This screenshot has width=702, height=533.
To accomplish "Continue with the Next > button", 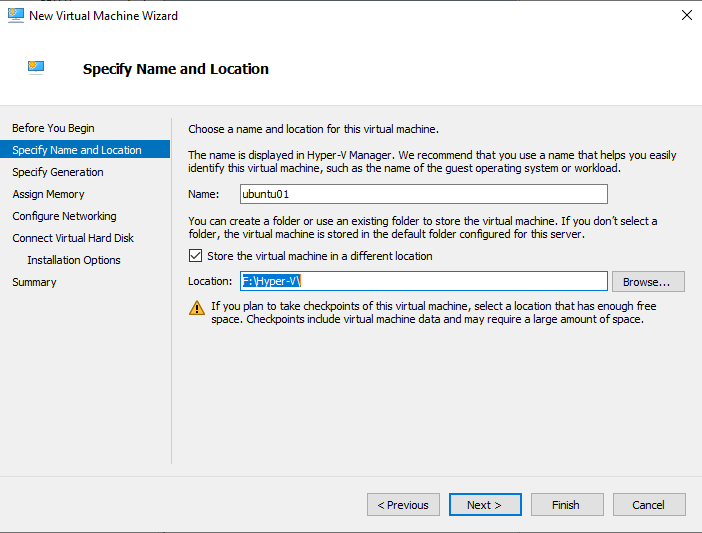I will (485, 505).
